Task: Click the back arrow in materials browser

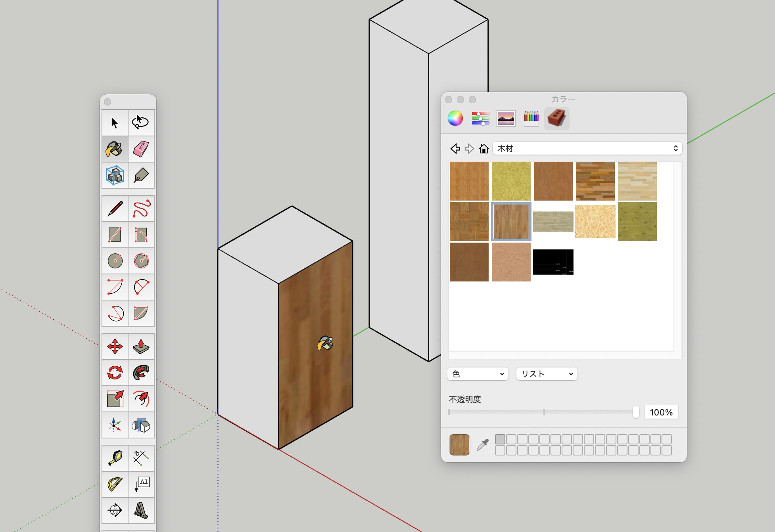Action: tap(455, 149)
